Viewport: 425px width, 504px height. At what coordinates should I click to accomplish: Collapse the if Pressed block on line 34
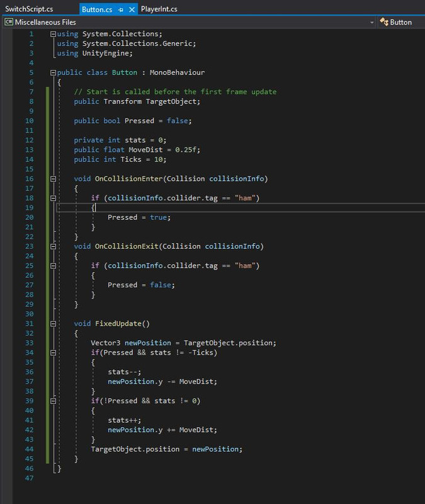tap(54, 353)
